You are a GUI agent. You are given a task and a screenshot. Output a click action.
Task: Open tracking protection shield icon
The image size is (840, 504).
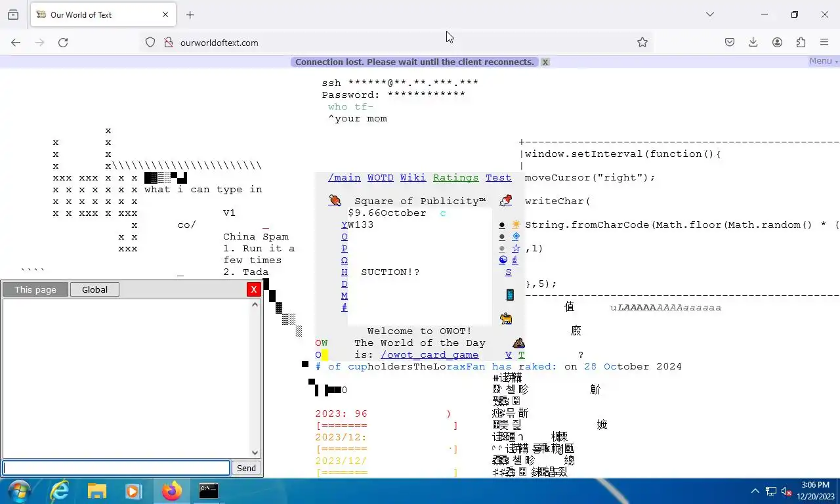pyautogui.click(x=150, y=42)
